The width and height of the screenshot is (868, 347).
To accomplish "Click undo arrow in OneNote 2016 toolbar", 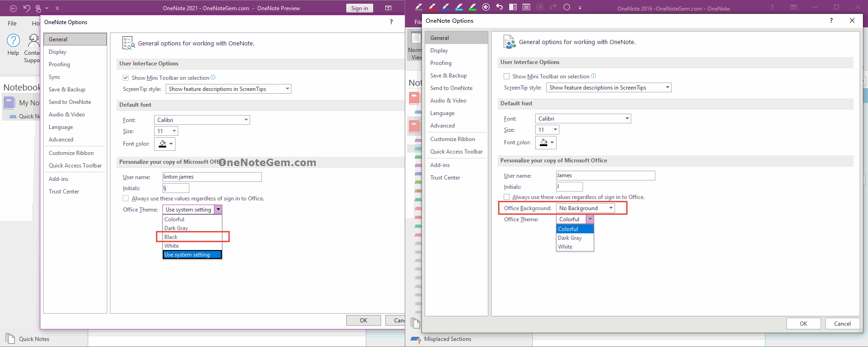I will point(499,7).
